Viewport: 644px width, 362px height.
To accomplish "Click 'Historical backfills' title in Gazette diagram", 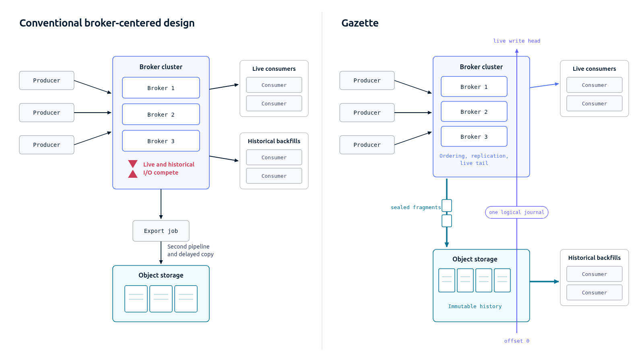I will (x=594, y=258).
